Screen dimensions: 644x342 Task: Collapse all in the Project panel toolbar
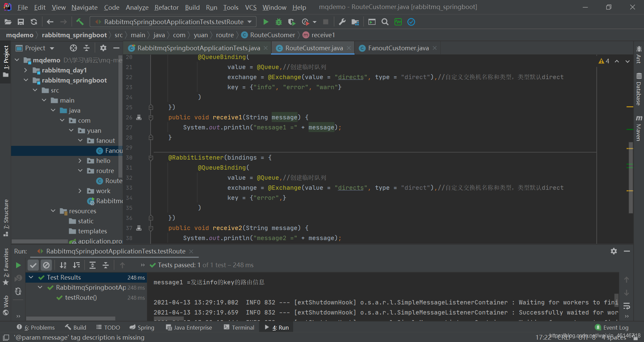(87, 48)
